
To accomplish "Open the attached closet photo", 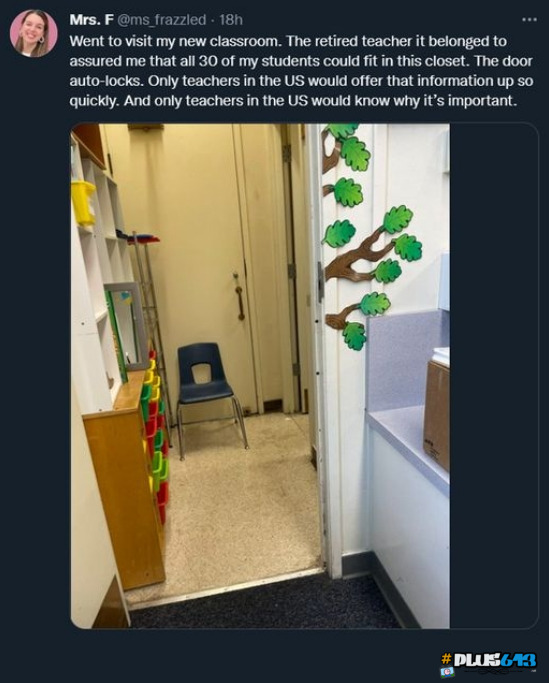I will coord(260,376).
